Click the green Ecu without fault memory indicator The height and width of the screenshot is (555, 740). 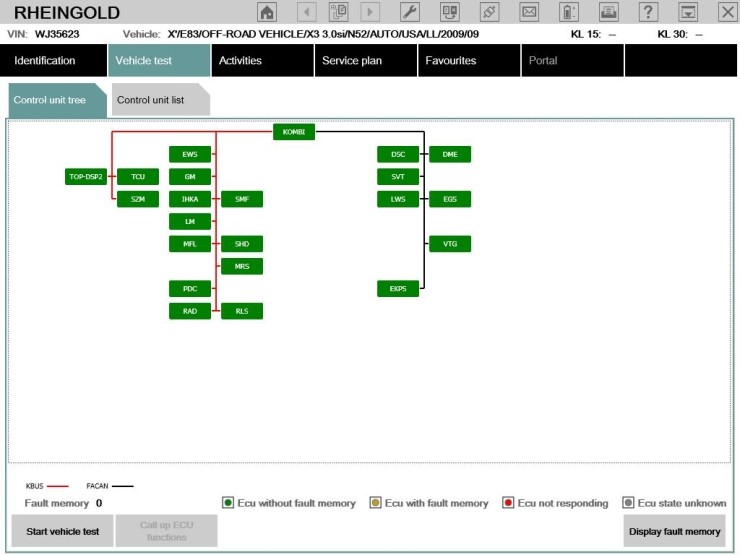tap(228, 503)
